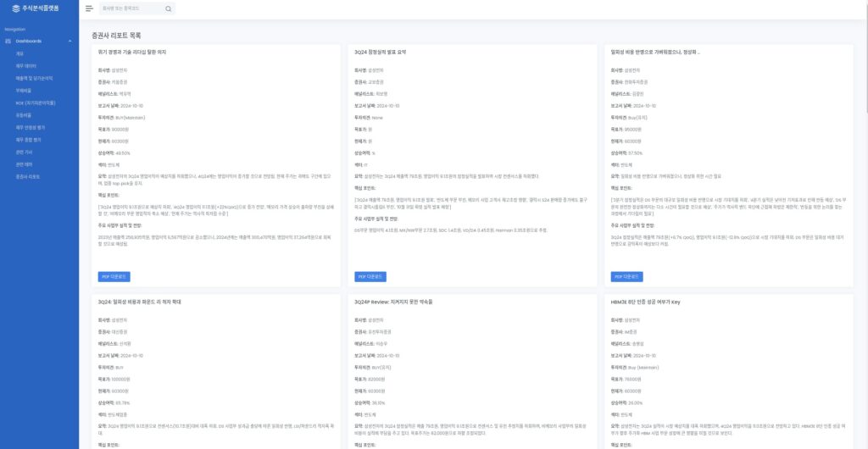Click the target price 100000원 in the 대신증권 card

point(121,380)
